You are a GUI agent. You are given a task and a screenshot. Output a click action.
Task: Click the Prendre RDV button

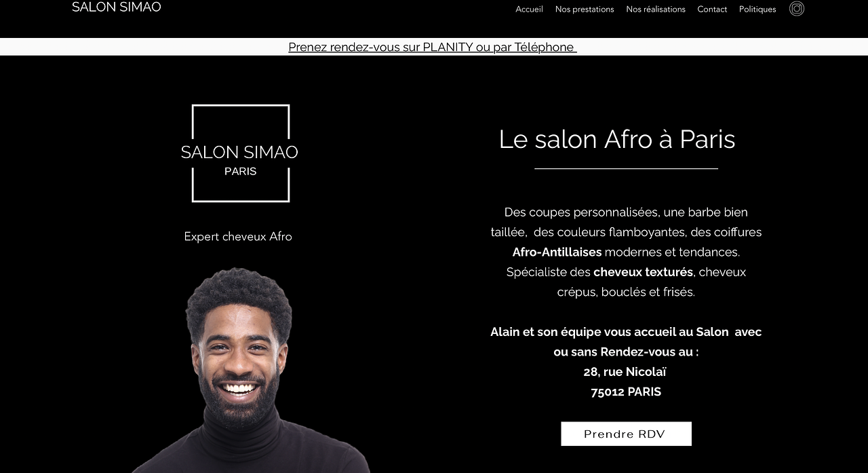click(626, 434)
